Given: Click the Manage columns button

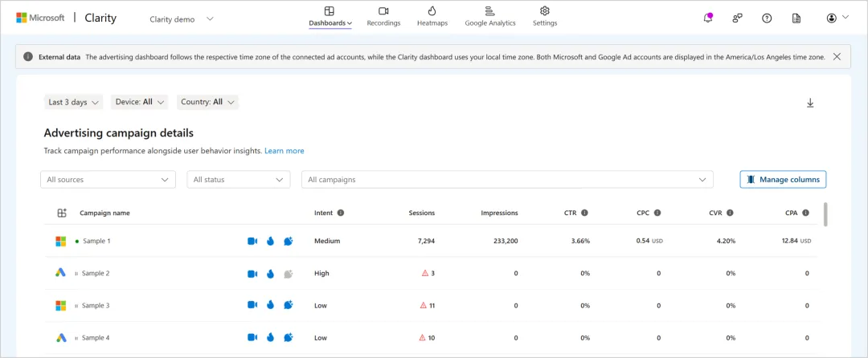Looking at the screenshot, I should click(x=783, y=180).
